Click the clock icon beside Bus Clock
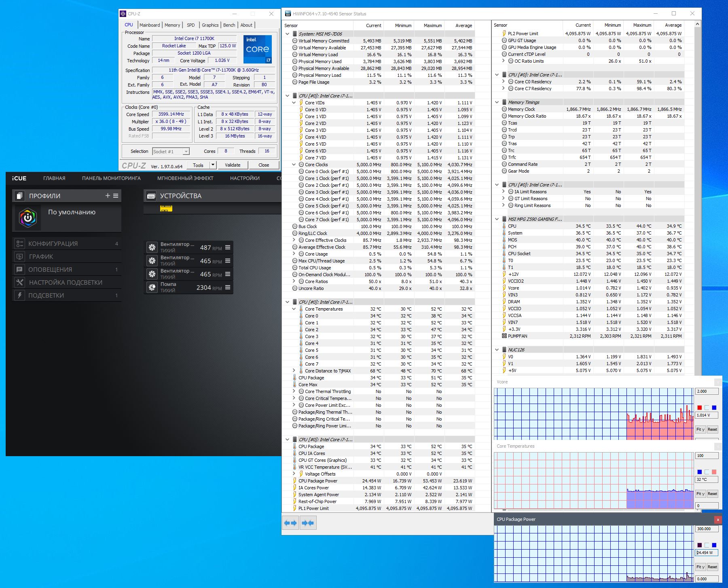Viewport: 728px width, 588px height. 295,226
